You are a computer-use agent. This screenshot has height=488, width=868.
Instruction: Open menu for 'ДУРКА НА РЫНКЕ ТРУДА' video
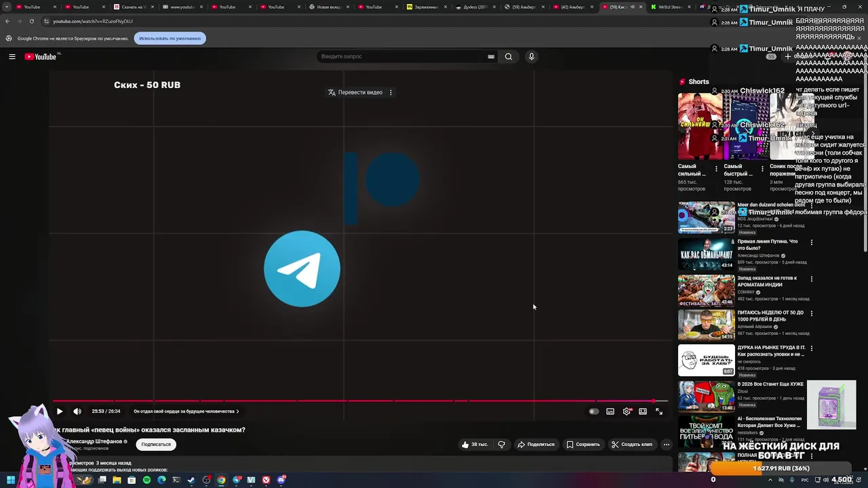812,348
